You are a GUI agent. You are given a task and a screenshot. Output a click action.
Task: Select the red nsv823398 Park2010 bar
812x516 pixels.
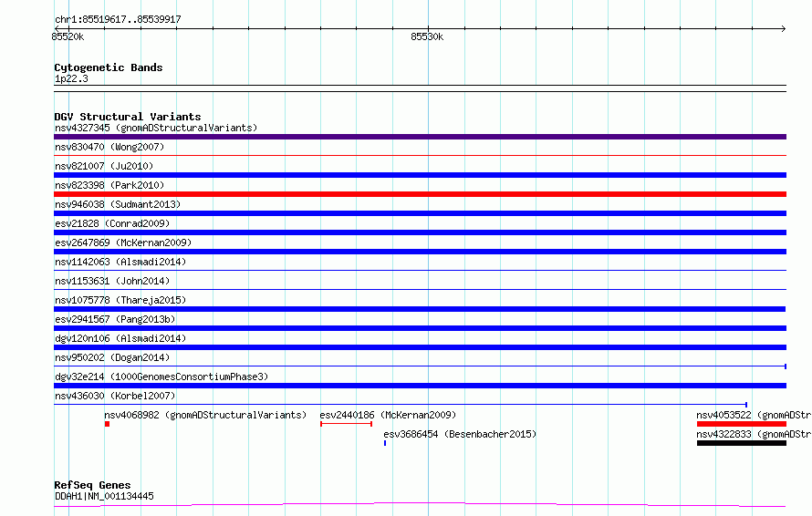(x=420, y=194)
